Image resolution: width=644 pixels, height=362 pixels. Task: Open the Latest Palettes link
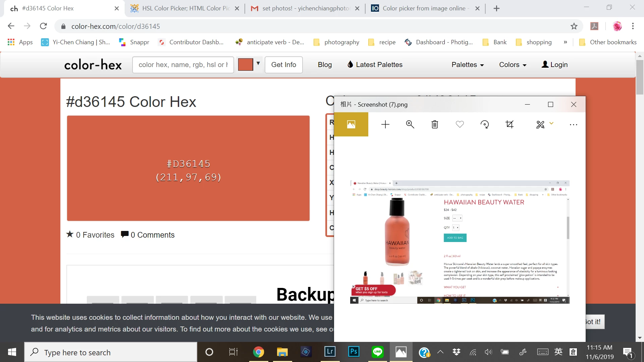[375, 65]
